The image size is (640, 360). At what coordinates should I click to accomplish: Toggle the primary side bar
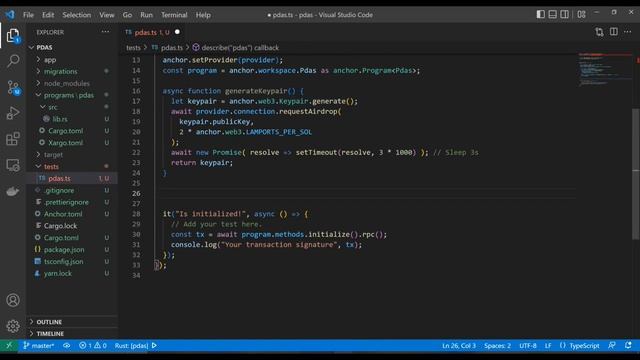540,14
